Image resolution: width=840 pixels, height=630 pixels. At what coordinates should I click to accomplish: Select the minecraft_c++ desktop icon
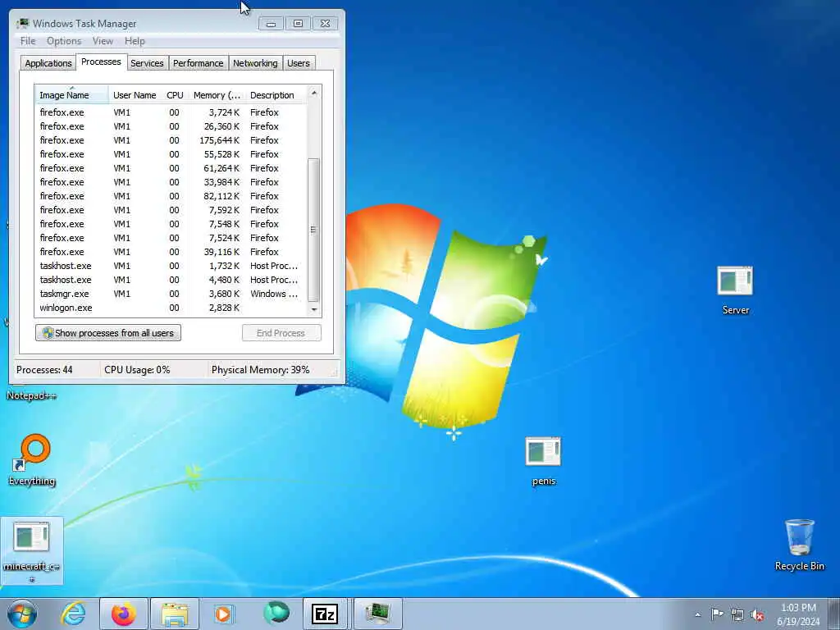(x=32, y=550)
